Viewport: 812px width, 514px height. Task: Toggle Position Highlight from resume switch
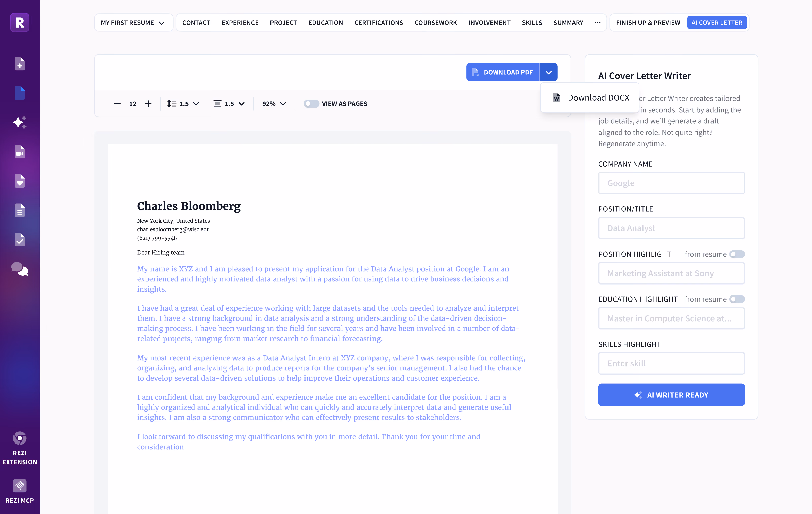click(737, 254)
